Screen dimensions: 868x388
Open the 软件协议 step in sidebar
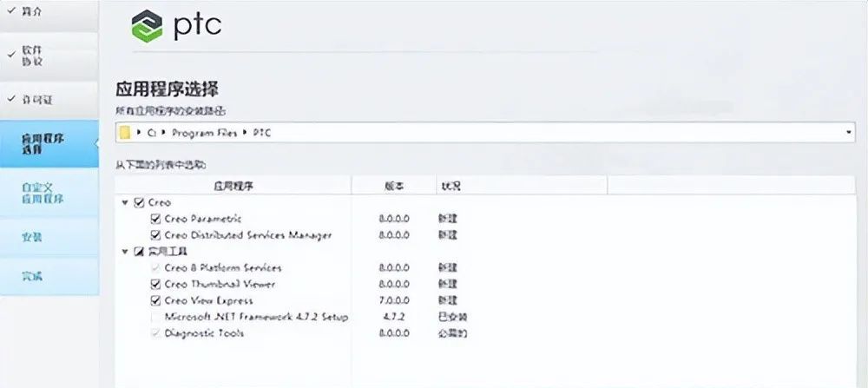click(x=49, y=56)
